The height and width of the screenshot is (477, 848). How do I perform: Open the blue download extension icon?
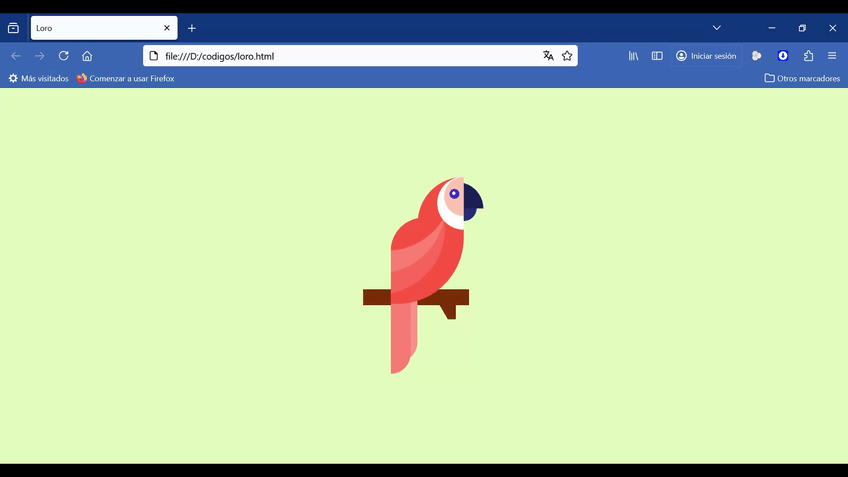(783, 56)
